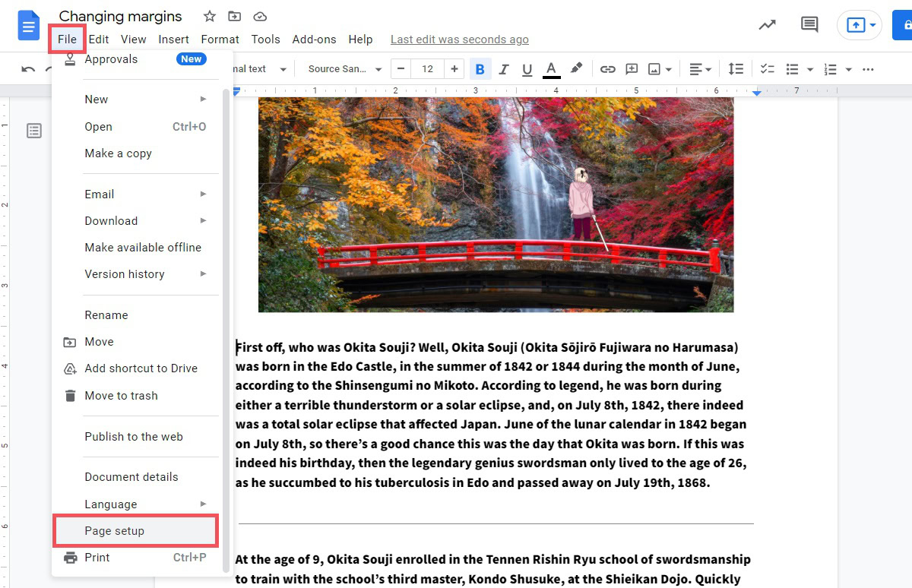
Task: Click the Last edit was seconds ago link
Action: [x=459, y=40]
